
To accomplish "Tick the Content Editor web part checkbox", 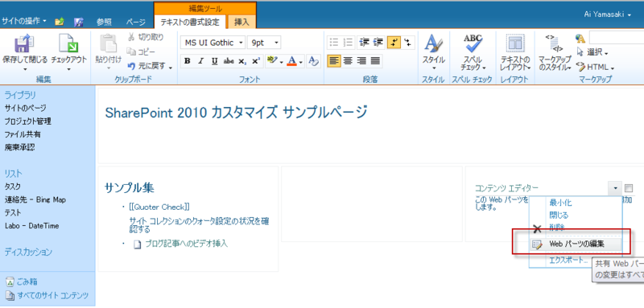I will click(x=629, y=188).
